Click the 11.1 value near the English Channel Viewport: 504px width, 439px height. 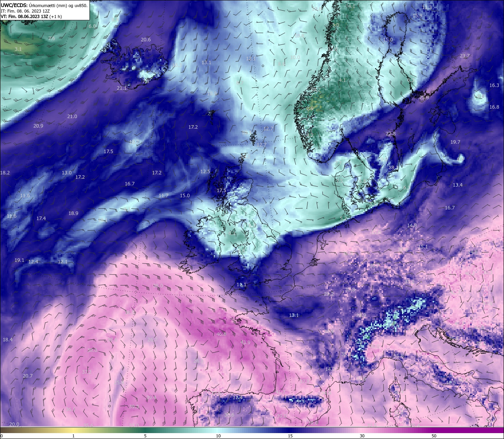pos(241,284)
